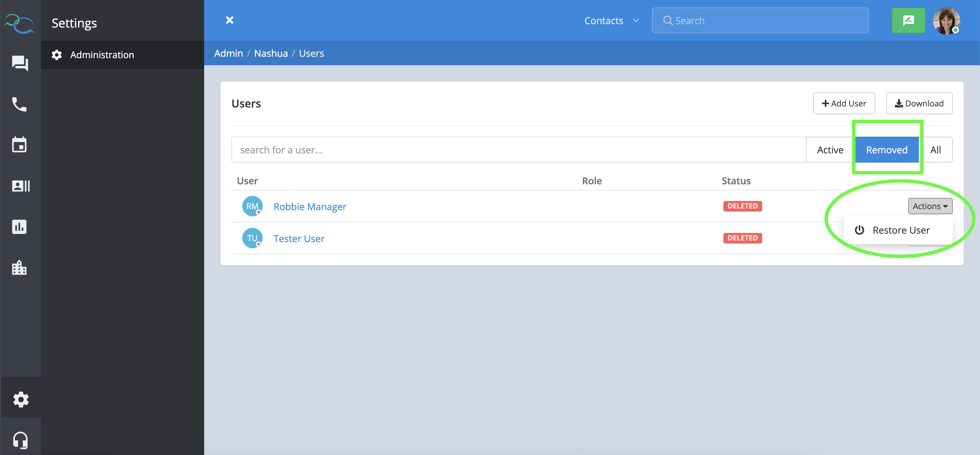Click the Settings panel title
This screenshot has height=455, width=980.
point(74,23)
